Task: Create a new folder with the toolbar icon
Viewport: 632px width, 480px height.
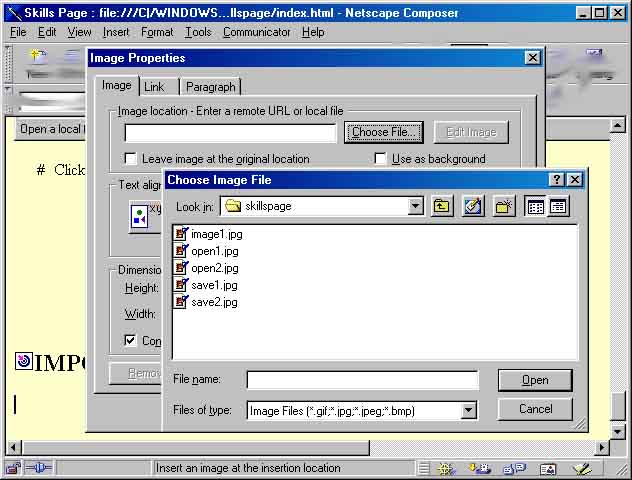Action: [x=504, y=206]
